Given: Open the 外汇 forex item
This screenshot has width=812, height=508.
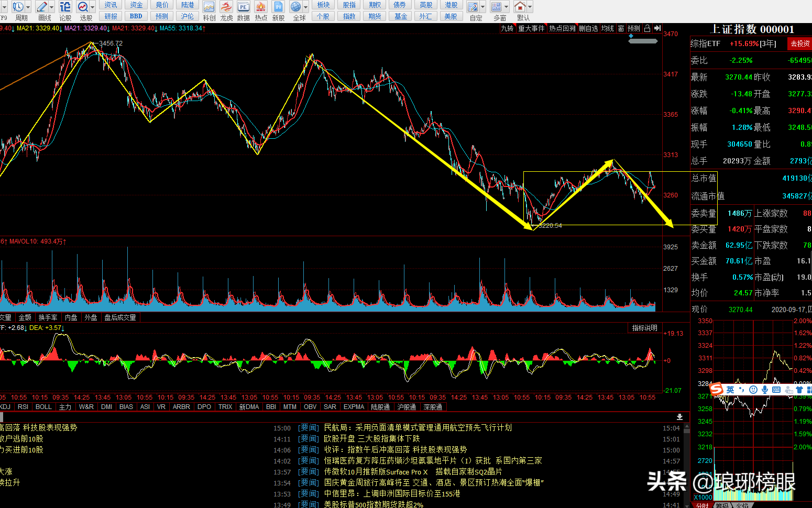Looking at the screenshot, I should [426, 16].
